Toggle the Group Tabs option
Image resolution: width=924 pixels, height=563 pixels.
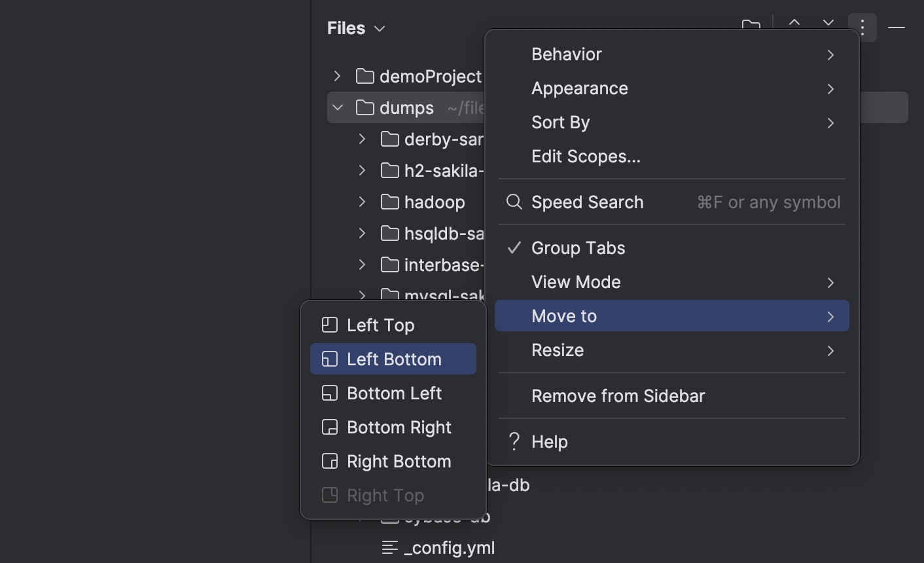(578, 248)
